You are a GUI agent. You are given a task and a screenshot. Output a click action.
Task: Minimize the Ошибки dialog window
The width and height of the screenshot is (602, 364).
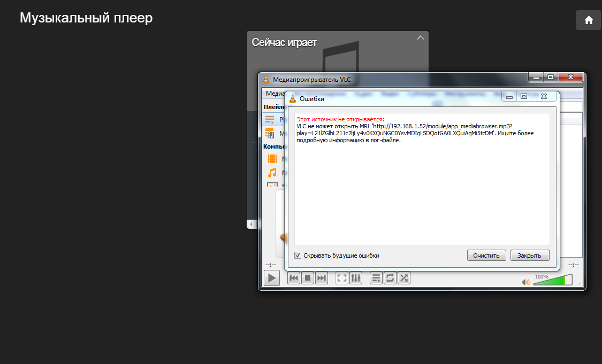point(509,96)
